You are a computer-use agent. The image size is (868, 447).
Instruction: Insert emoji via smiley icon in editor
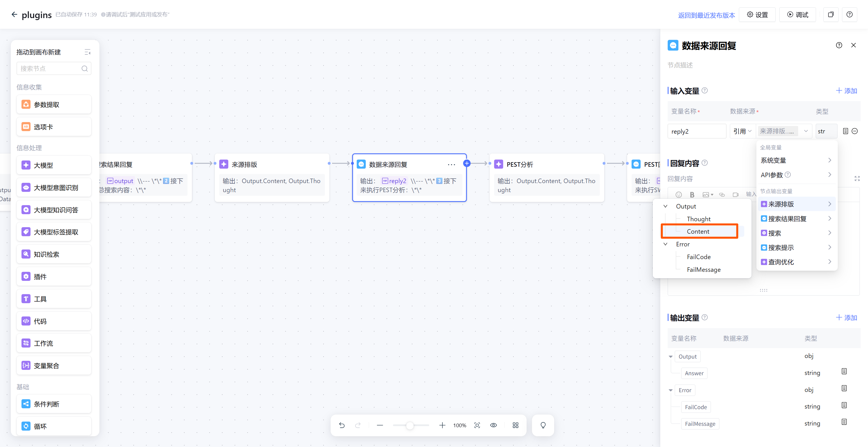[679, 194]
